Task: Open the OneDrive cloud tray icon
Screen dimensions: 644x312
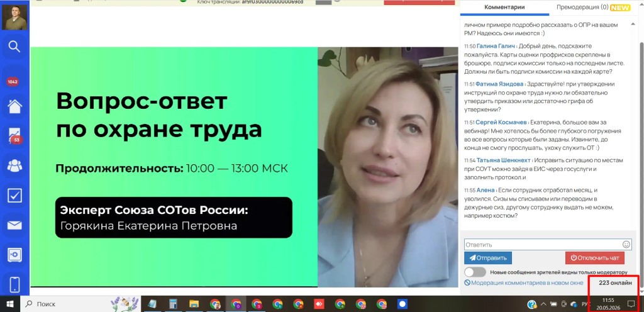Action: [x=574, y=304]
